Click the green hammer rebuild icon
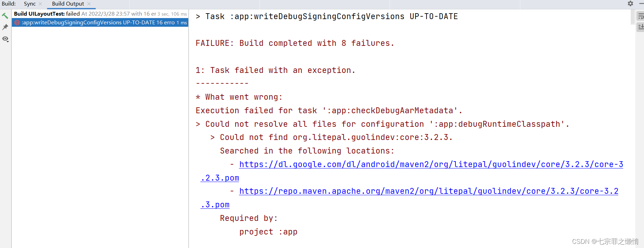Viewport: 644px width, 248px height. pos(5,16)
